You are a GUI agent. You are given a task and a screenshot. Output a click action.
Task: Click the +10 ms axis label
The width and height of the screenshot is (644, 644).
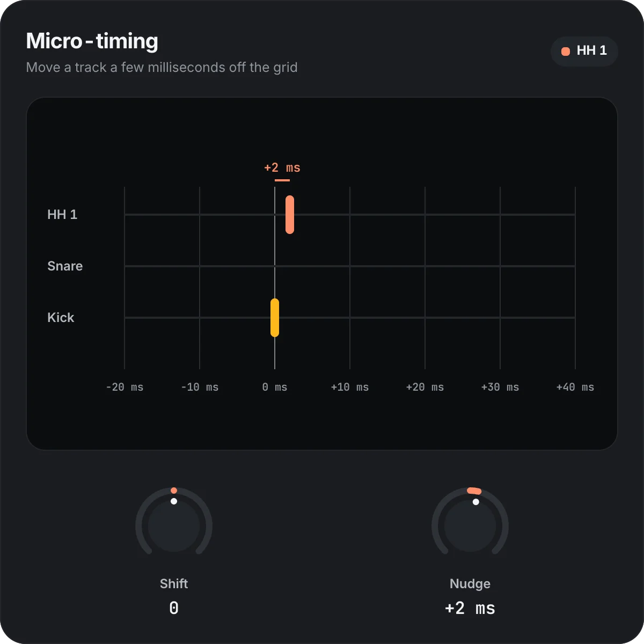pyautogui.click(x=350, y=387)
